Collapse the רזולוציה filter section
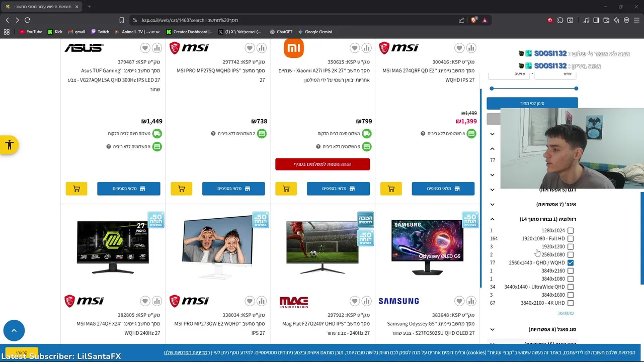The image size is (644, 362). click(532, 219)
